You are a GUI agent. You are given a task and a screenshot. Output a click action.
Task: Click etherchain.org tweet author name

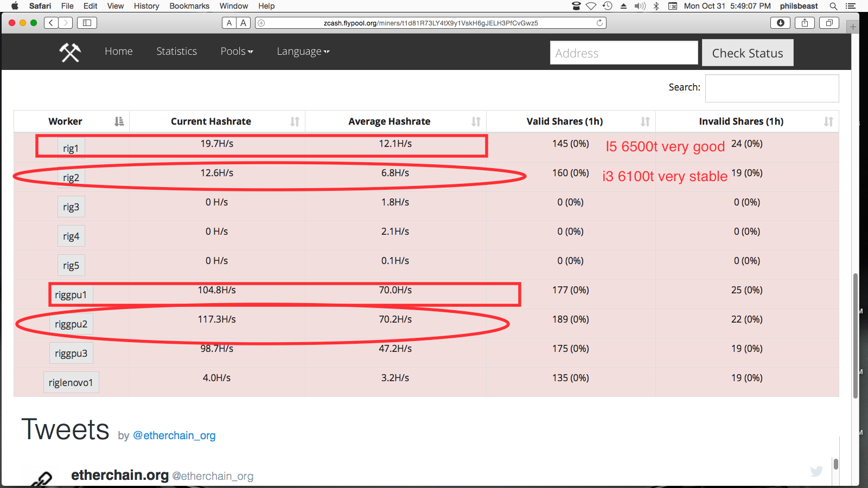tap(120, 475)
